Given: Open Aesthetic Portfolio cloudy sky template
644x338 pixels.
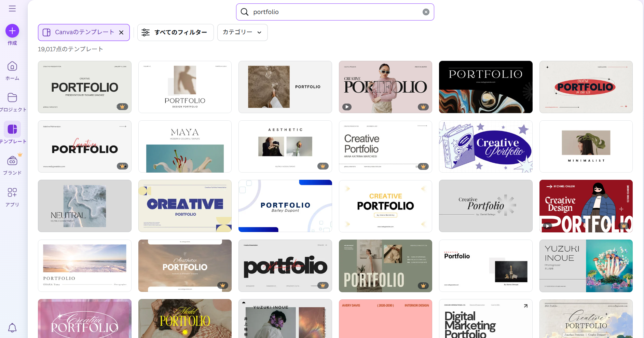Looking at the screenshot, I should click(185, 266).
